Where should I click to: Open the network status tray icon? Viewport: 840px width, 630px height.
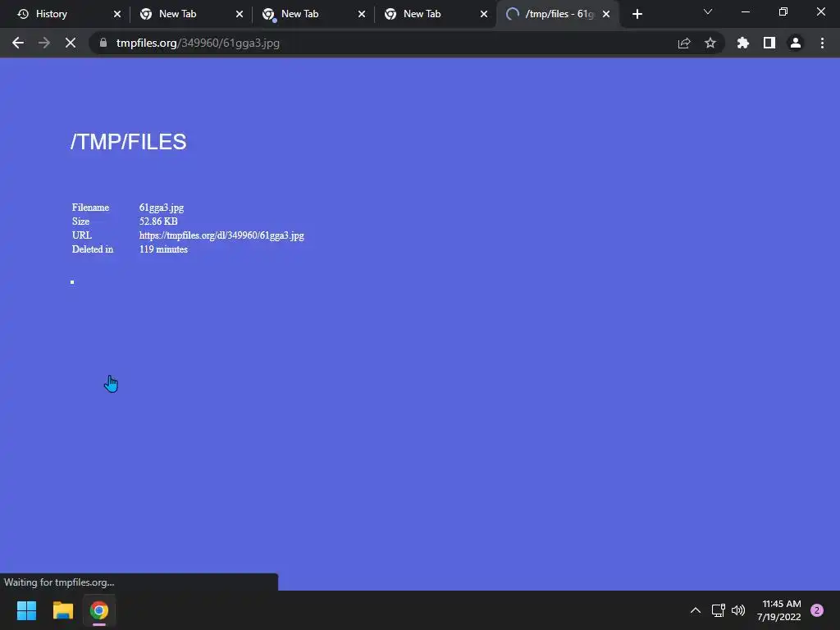click(719, 610)
